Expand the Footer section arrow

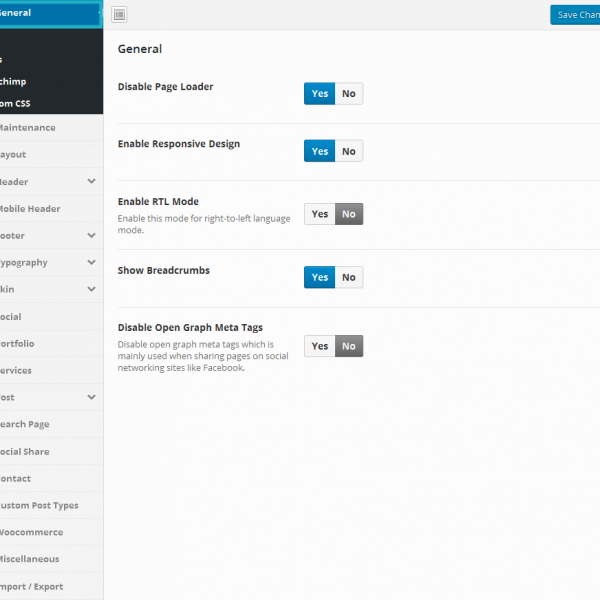coord(91,236)
